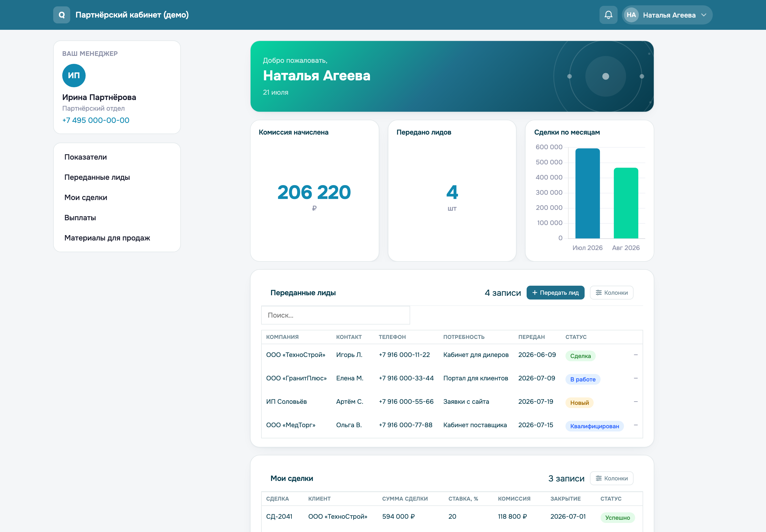Open Колонки settings for Мои сделки
766x532 pixels.
612,478
